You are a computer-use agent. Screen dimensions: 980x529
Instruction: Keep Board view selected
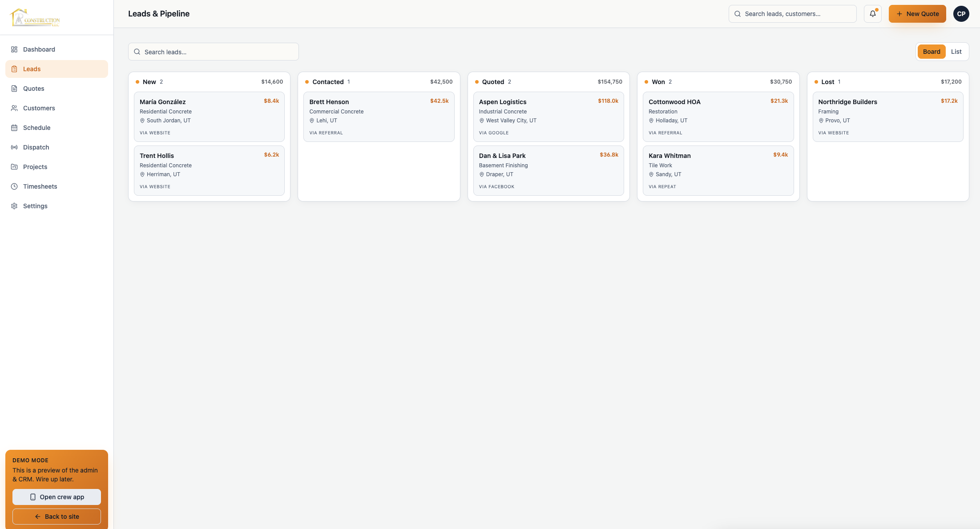[x=932, y=51]
